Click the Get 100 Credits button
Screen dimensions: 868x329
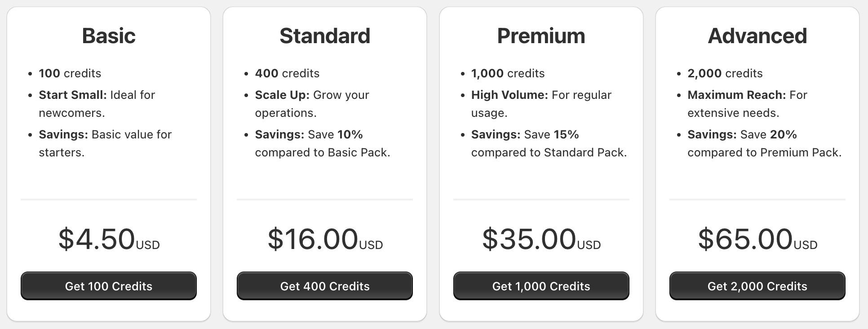[109, 286]
